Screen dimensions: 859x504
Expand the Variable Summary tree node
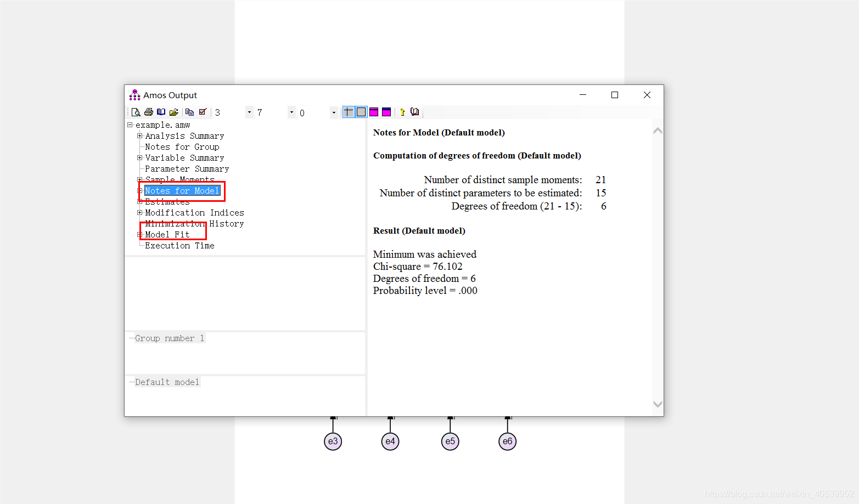coord(139,157)
